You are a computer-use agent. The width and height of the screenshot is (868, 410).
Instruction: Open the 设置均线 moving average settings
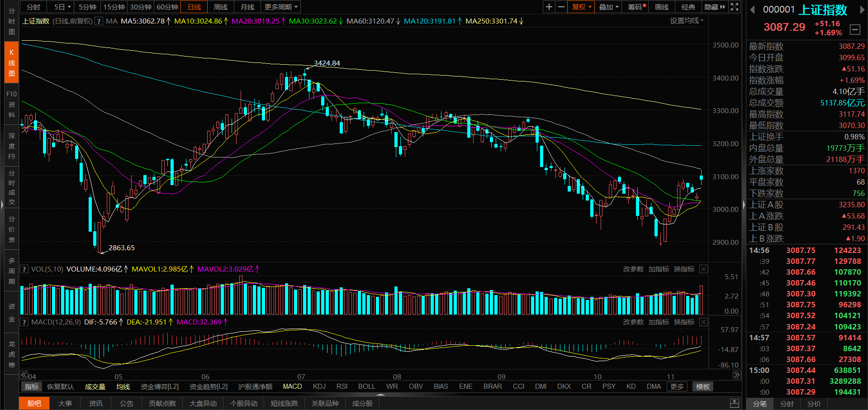pos(686,21)
